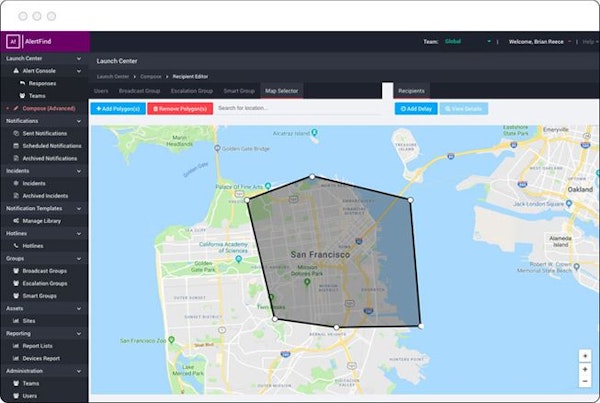
Task: Open the Recipients tab
Action: tap(411, 91)
